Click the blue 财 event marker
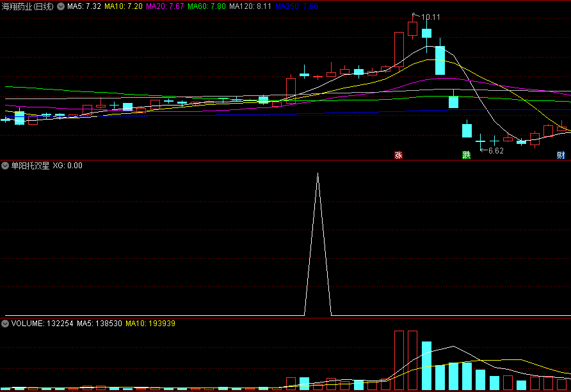The height and width of the screenshot is (392, 571). 561,155
